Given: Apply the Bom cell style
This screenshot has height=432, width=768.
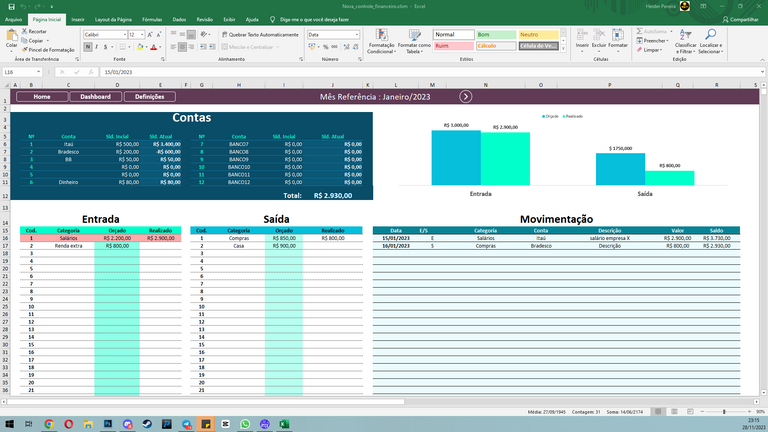Looking at the screenshot, I should 496,35.
